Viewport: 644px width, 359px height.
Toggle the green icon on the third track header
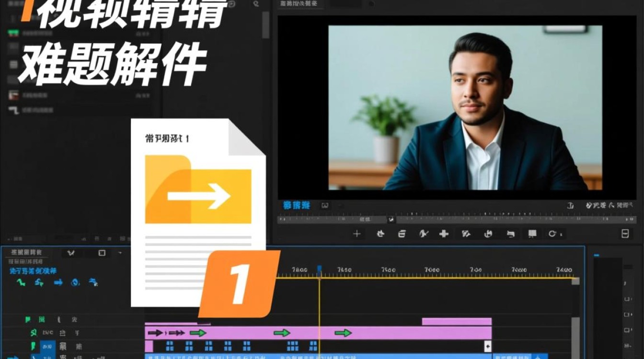click(33, 346)
